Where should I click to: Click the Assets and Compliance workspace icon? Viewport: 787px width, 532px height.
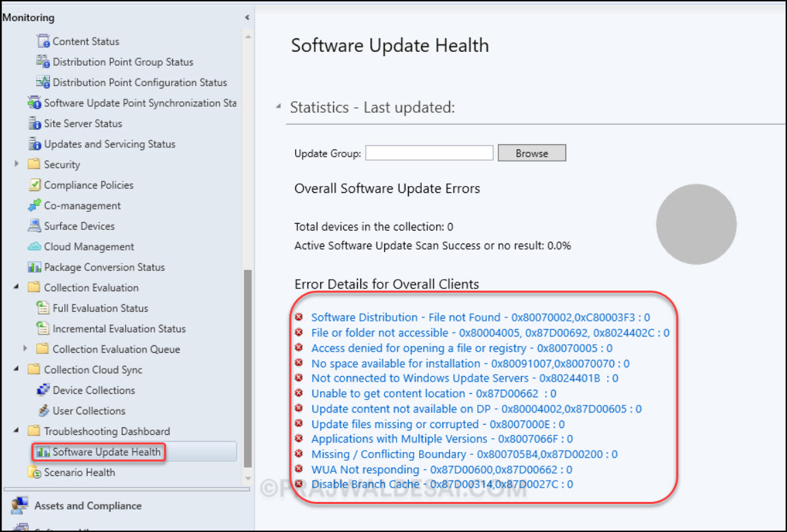(x=20, y=505)
